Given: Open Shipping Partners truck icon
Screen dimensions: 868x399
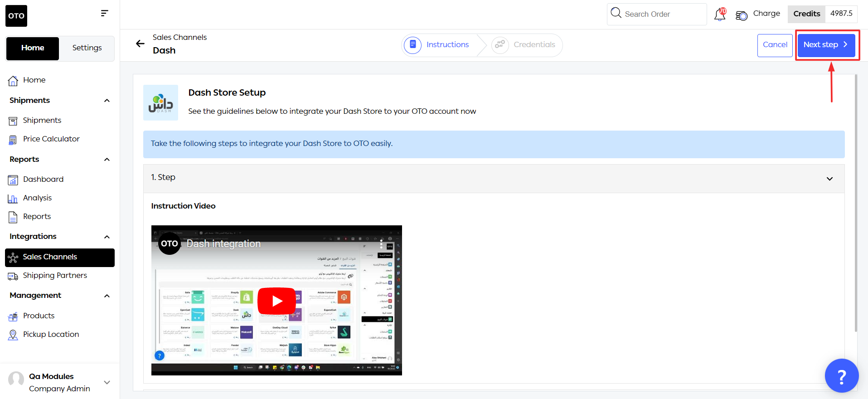Looking at the screenshot, I should pos(13,276).
